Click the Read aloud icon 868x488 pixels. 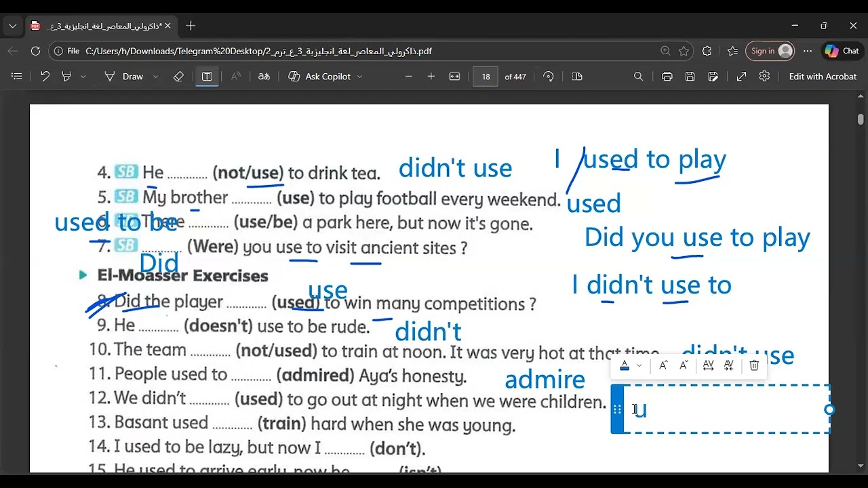[x=236, y=77]
